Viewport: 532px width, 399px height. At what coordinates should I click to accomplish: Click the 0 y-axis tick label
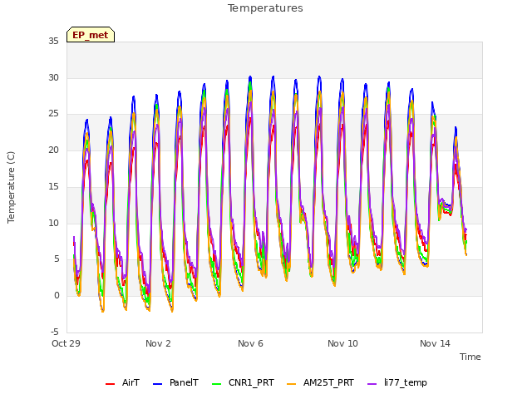point(57,296)
